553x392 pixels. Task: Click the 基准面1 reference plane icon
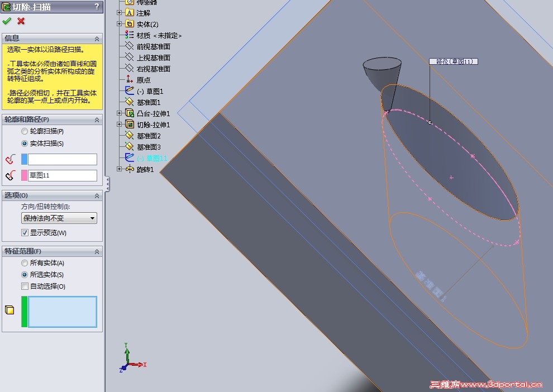[x=130, y=102]
